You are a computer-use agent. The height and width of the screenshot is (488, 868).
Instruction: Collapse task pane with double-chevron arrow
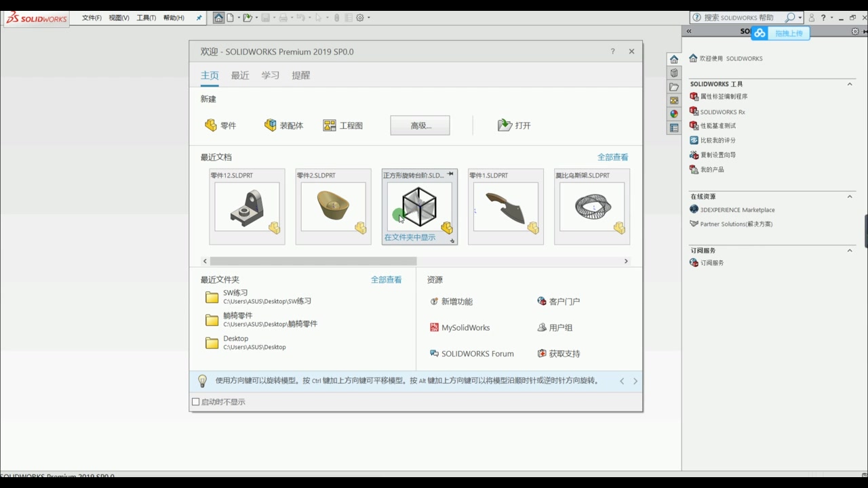(689, 31)
